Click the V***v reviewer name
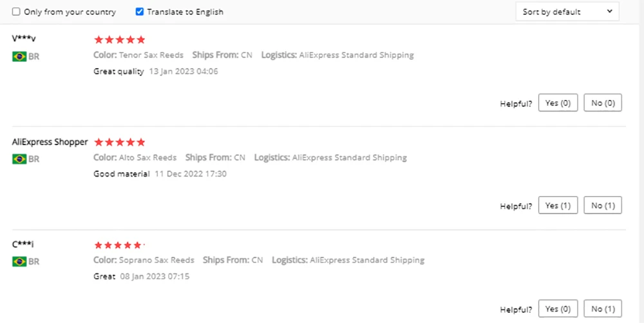The width and height of the screenshot is (644, 323). (24, 39)
